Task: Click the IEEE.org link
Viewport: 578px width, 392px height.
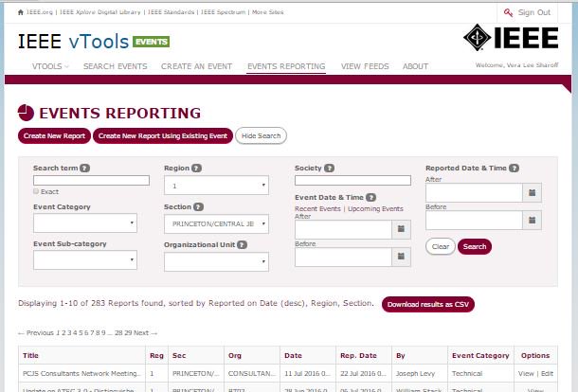Action: 40,12
